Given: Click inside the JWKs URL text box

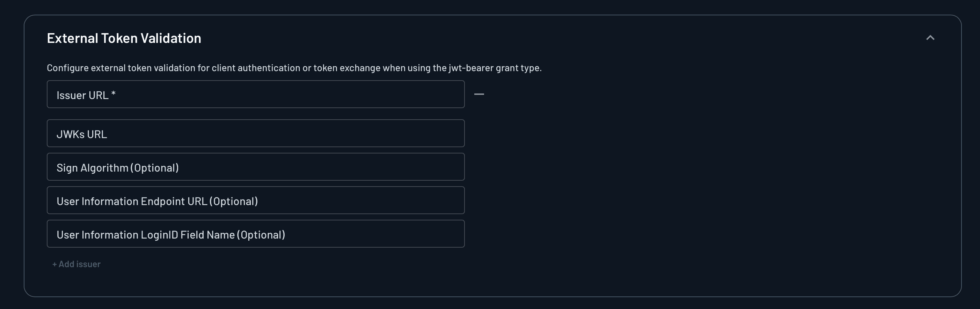Looking at the screenshot, I should pyautogui.click(x=255, y=133).
